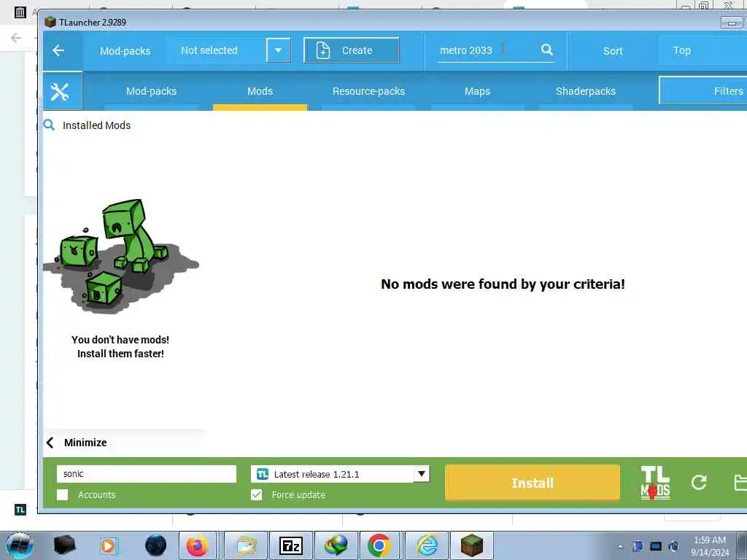Click the volume tray icon
The width and height of the screenshot is (747, 560).
pos(673,546)
